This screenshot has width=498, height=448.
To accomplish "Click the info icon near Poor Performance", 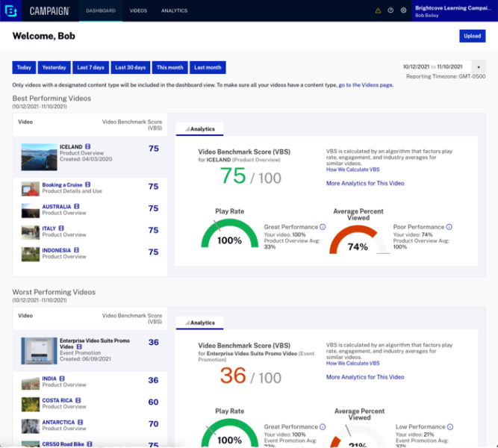I will tap(449, 226).
